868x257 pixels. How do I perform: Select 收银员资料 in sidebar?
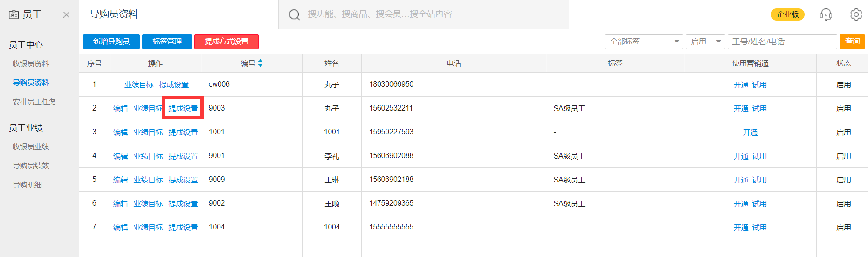pyautogui.click(x=31, y=63)
